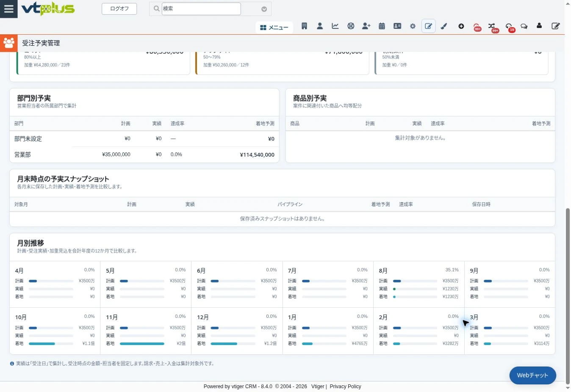Click the scrollbar down arrow

click(568, 388)
